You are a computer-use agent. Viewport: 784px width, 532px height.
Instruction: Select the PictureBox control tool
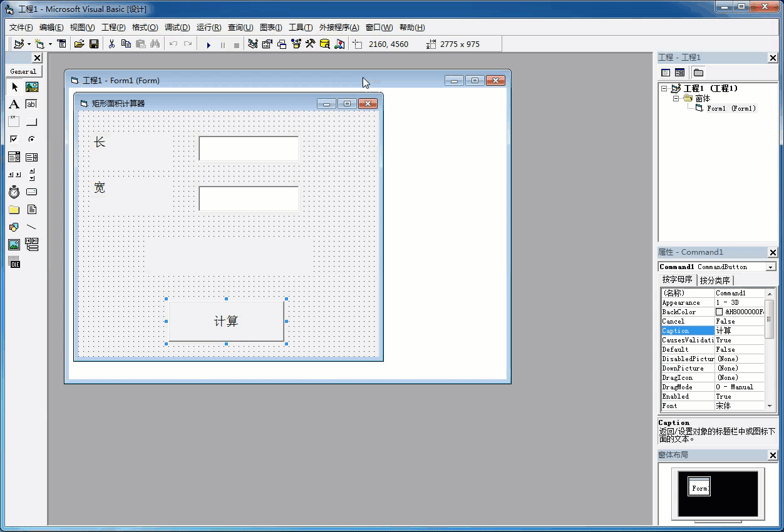[32, 87]
